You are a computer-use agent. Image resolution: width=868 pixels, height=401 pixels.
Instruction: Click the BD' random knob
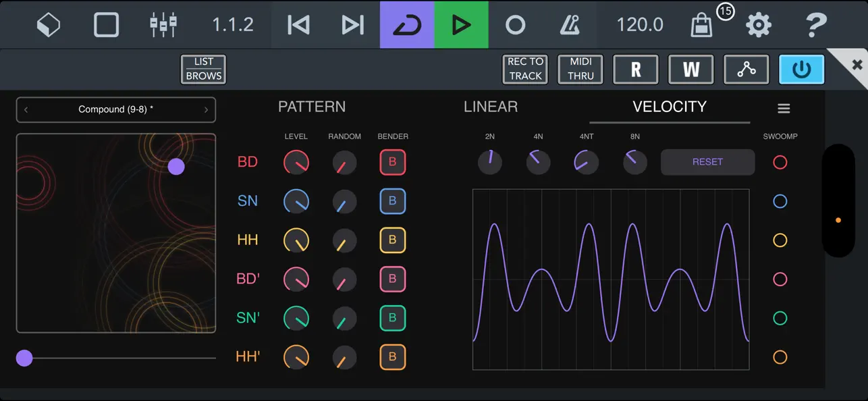344,279
